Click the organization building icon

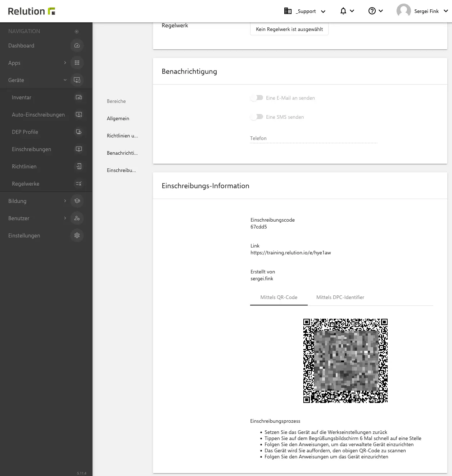pyautogui.click(x=288, y=11)
